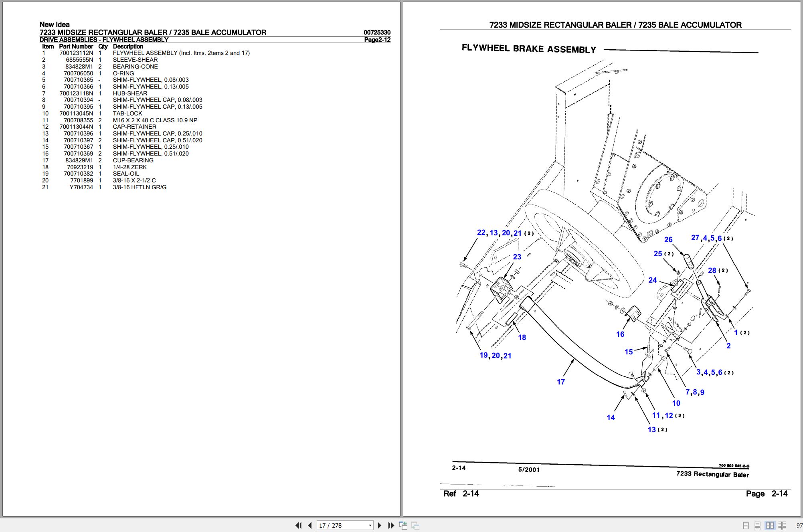Click the CUP-BEARING description
Image resolution: width=803 pixels, height=532 pixels.
pyautogui.click(x=133, y=160)
